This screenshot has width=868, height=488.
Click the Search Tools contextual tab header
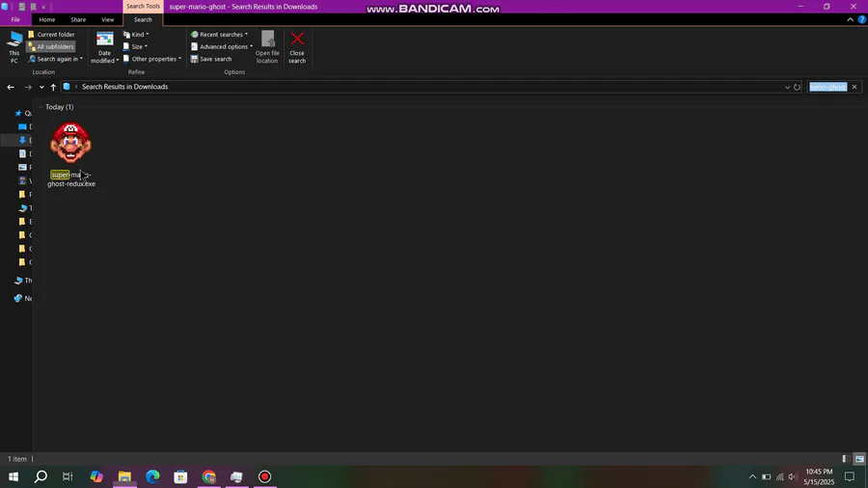tap(143, 6)
